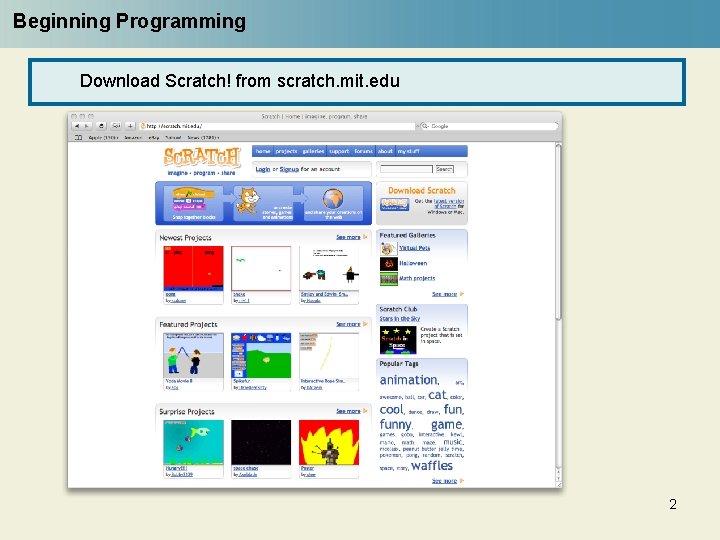Click orange arrow beside Featured Projects See more

click(366, 324)
